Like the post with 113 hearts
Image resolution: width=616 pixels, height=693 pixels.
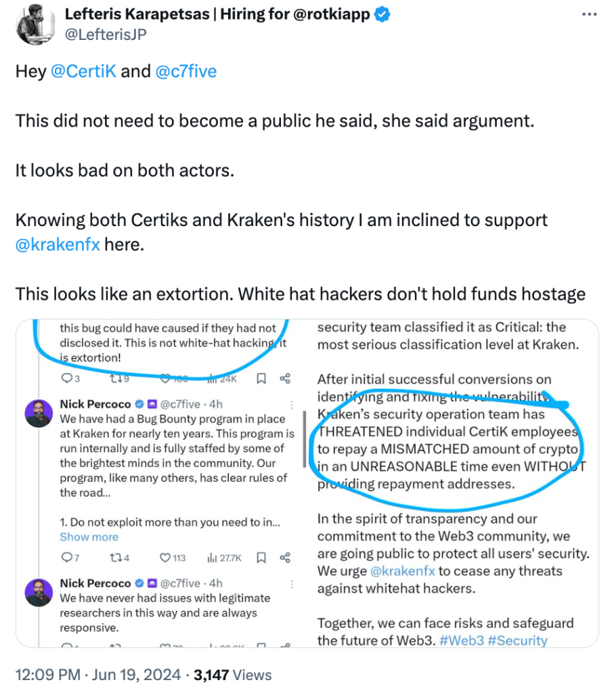point(165,558)
